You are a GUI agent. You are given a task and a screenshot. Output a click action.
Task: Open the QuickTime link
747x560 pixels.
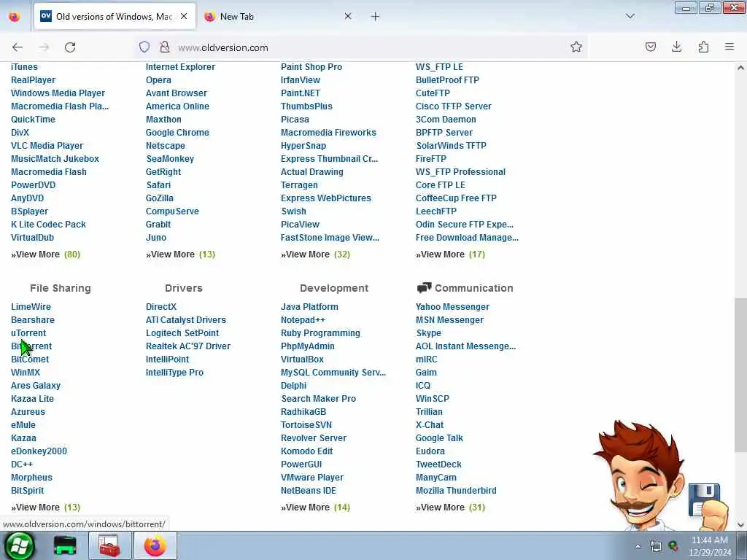pyautogui.click(x=33, y=120)
